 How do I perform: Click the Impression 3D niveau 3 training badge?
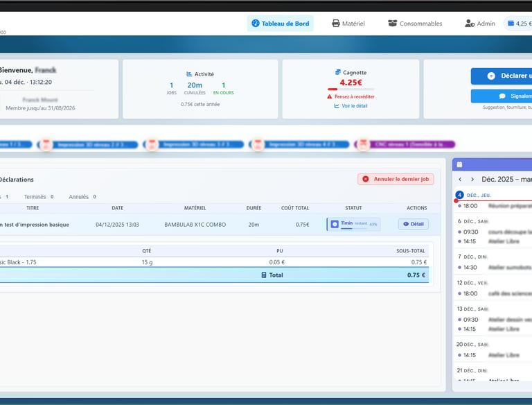click(x=194, y=144)
